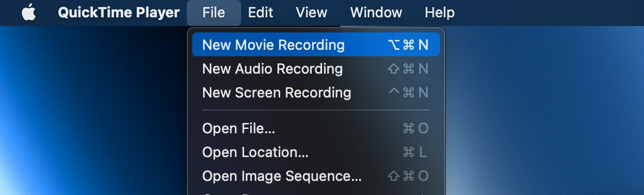Click the ⌥⌘N shortcut beside New Movie Recording
Viewport: 644px width, 195px height.
[x=408, y=44]
